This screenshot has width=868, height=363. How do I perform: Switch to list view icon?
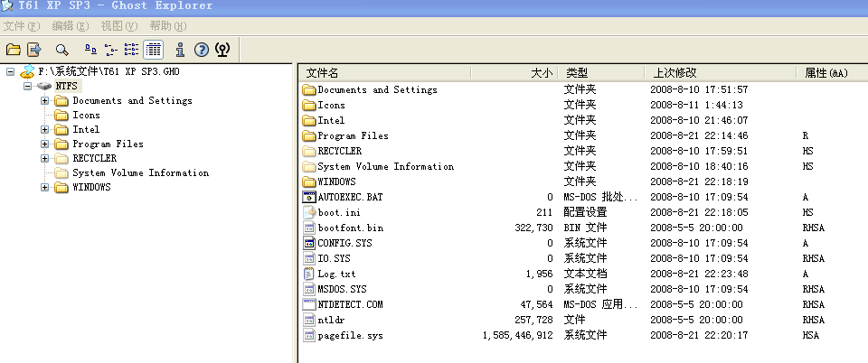tap(131, 50)
